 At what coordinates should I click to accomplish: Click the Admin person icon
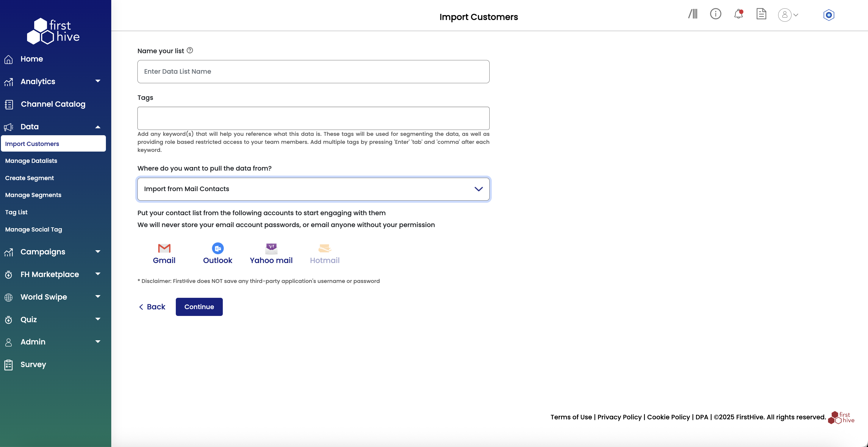(x=8, y=342)
